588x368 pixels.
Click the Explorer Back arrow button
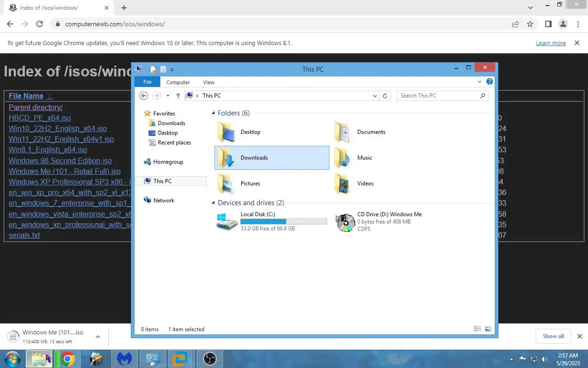coord(144,96)
